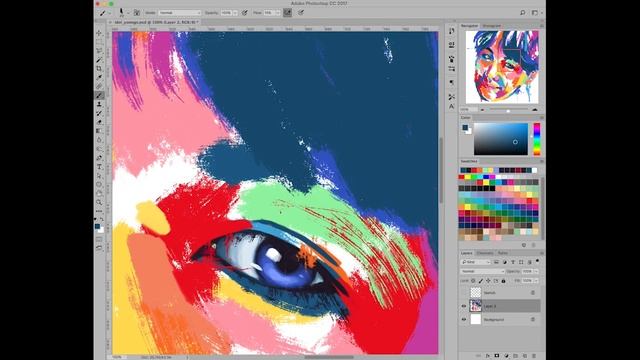
Task: Toggle the layer filtering on/off switch
Action: 538,261
